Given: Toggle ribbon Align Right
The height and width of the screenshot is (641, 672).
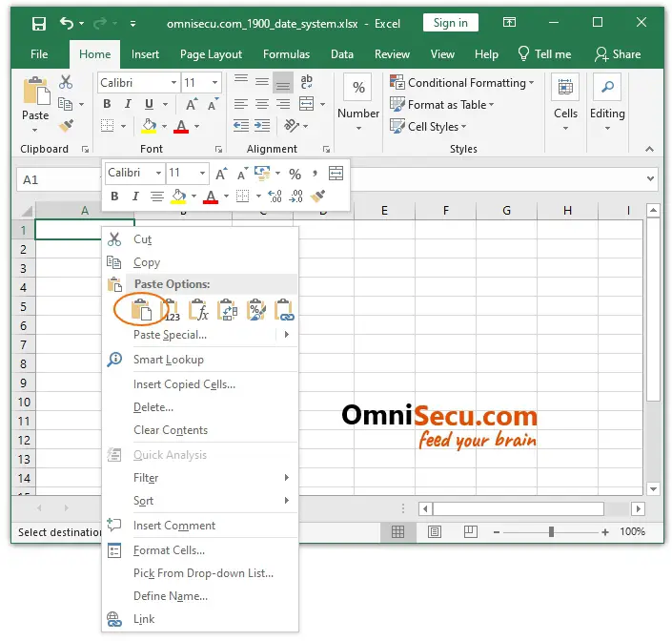Looking at the screenshot, I should [x=283, y=104].
